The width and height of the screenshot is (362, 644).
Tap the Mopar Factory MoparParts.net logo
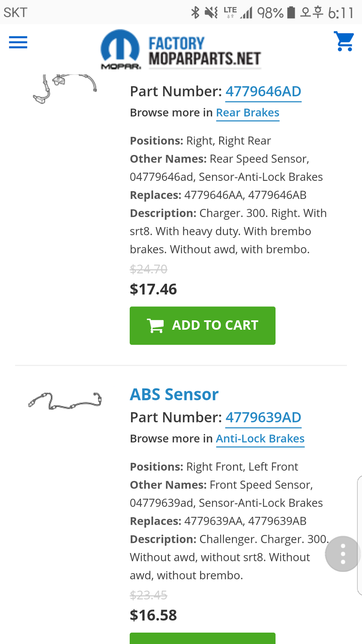coord(181,50)
